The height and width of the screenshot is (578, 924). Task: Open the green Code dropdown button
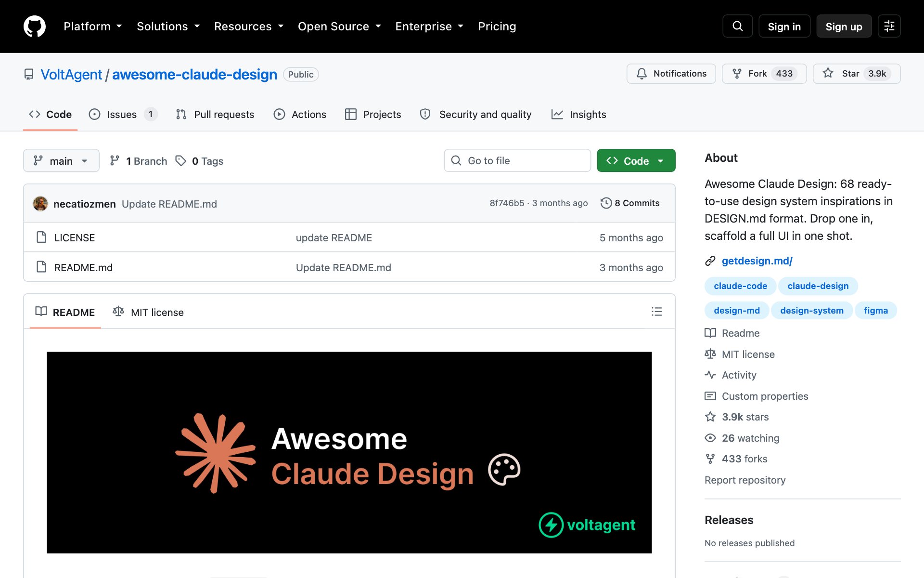click(x=636, y=160)
